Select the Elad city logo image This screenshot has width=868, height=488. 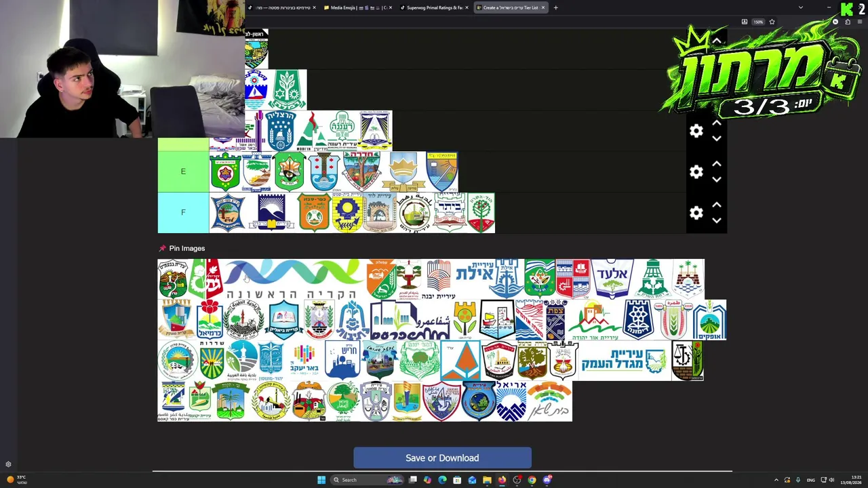(x=612, y=279)
